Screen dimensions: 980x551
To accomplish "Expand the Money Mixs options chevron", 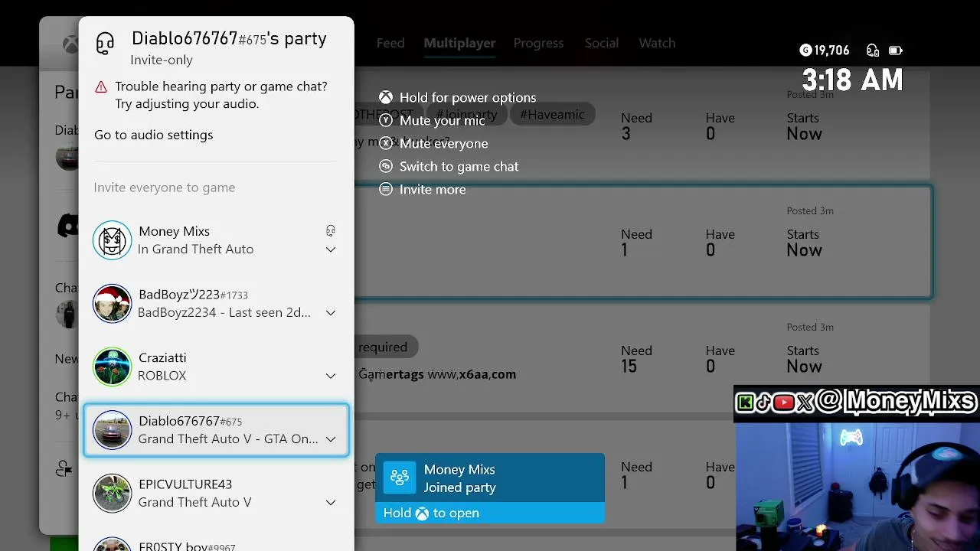I will (331, 249).
